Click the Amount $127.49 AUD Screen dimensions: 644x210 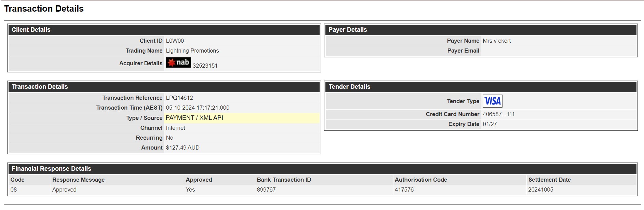tap(183, 148)
